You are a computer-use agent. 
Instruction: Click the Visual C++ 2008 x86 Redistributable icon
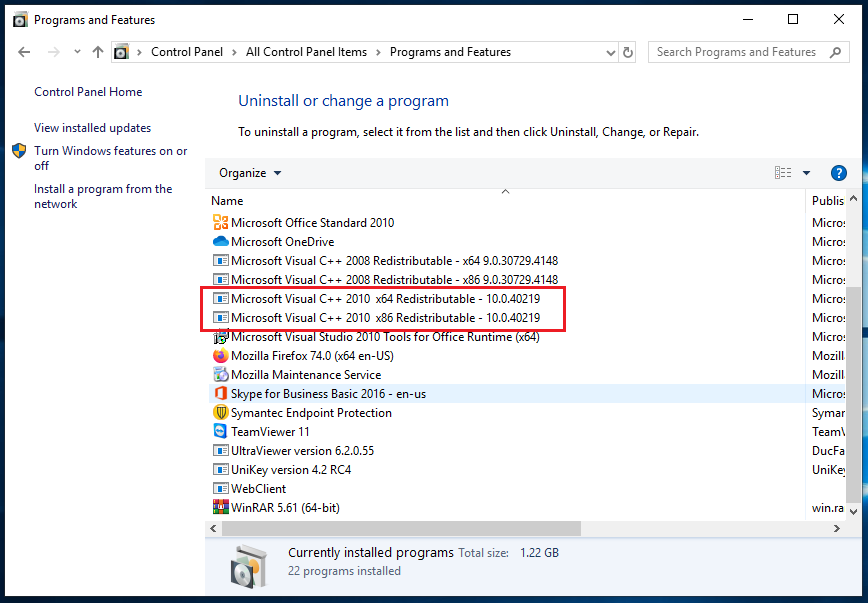pos(220,280)
